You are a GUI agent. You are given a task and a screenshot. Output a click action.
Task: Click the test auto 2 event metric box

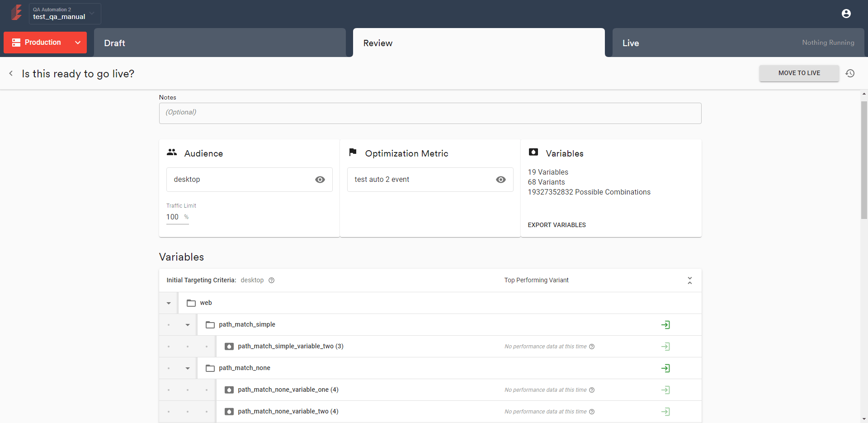(430, 180)
